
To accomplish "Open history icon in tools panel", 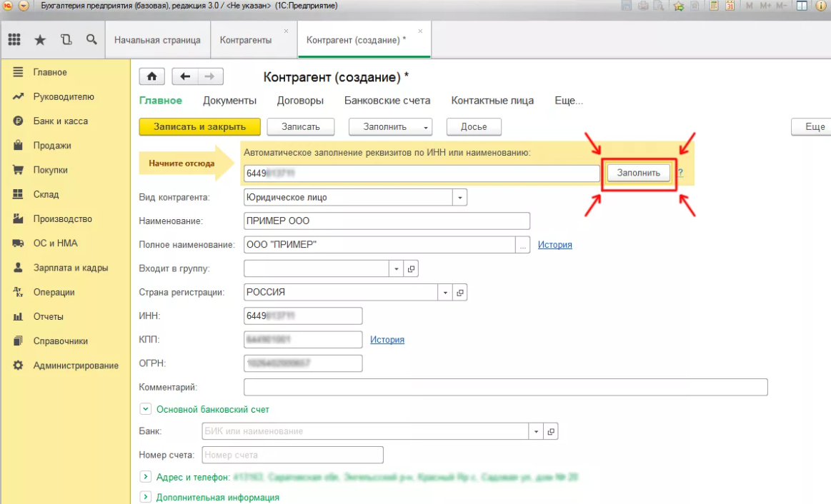I will coord(66,40).
